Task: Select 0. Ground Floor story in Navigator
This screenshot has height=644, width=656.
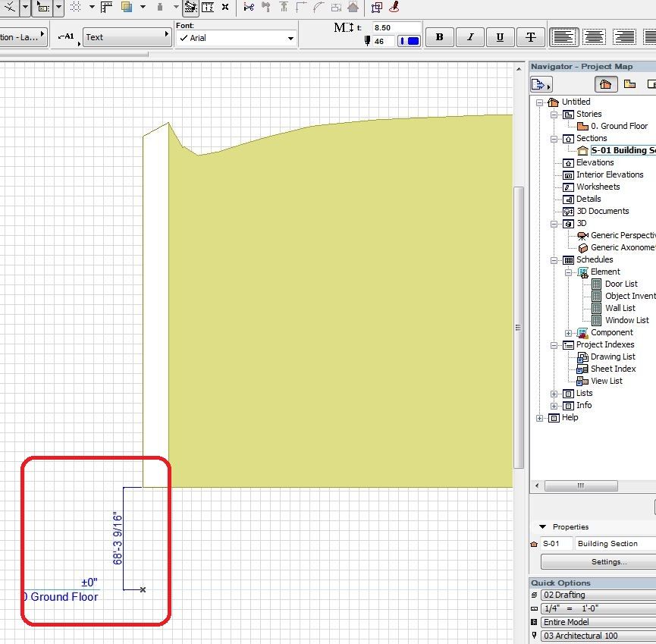Action: tap(619, 126)
